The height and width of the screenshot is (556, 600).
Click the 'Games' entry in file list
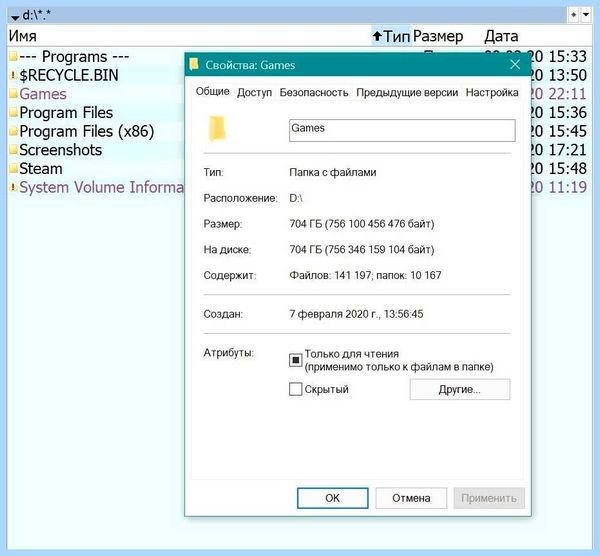click(43, 94)
